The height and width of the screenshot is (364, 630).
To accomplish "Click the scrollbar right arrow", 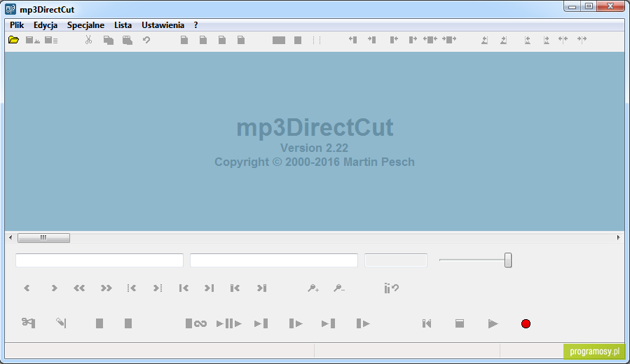I will tap(618, 237).
